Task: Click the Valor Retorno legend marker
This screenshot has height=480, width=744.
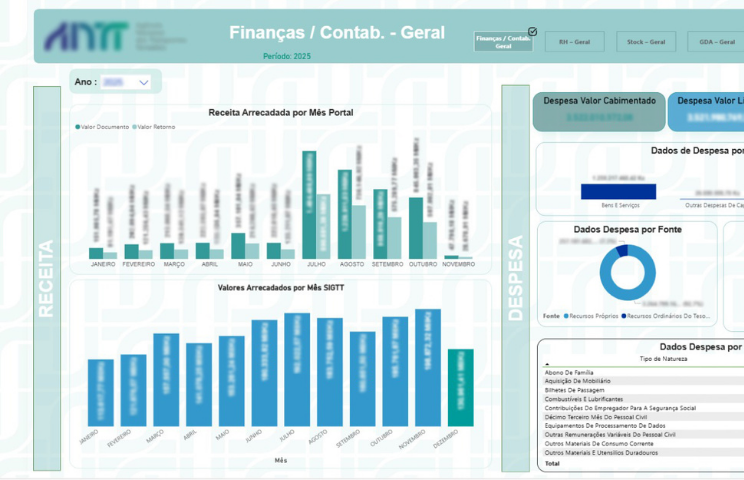Action: 135,127
